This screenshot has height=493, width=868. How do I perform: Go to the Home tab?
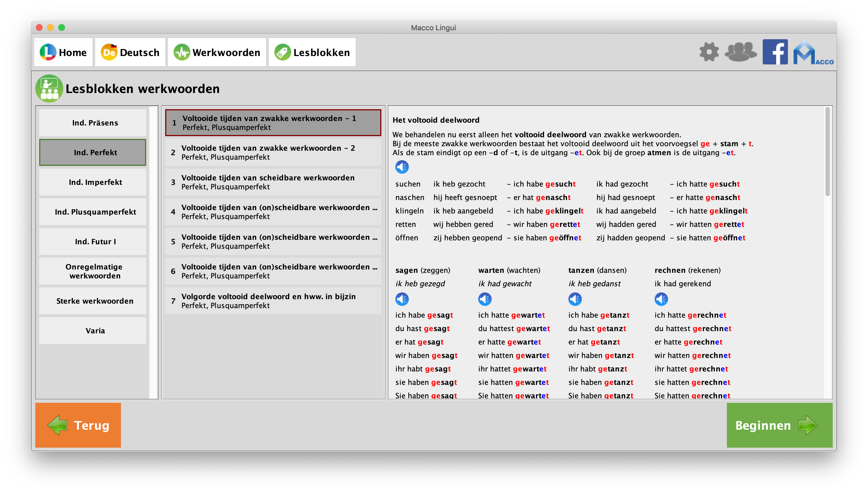pos(63,52)
